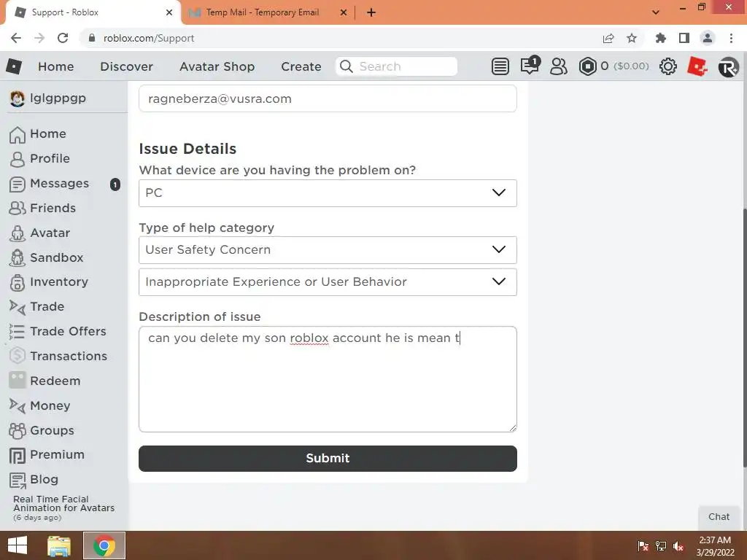Open a new browser tab
The image size is (747, 560).
click(371, 12)
